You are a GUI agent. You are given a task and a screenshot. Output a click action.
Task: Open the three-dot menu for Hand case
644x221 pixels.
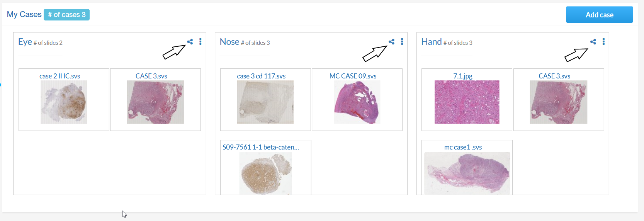[x=603, y=42]
